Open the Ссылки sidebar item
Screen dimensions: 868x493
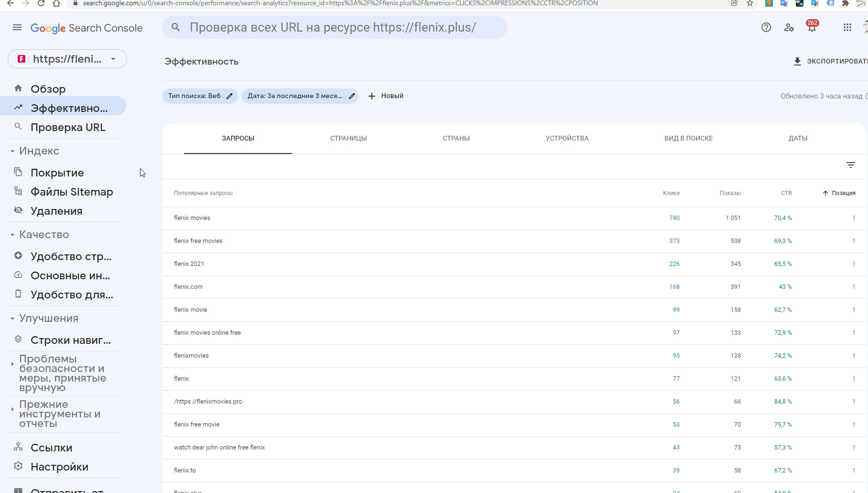(51, 448)
